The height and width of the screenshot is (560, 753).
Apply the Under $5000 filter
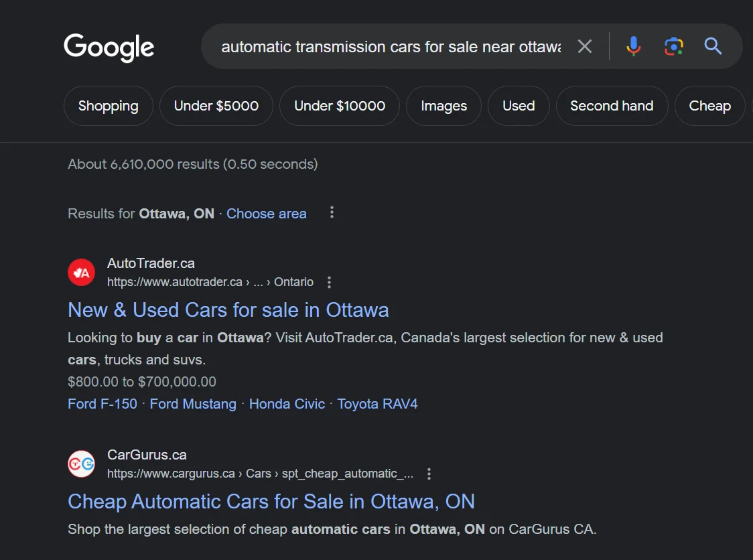coord(216,106)
